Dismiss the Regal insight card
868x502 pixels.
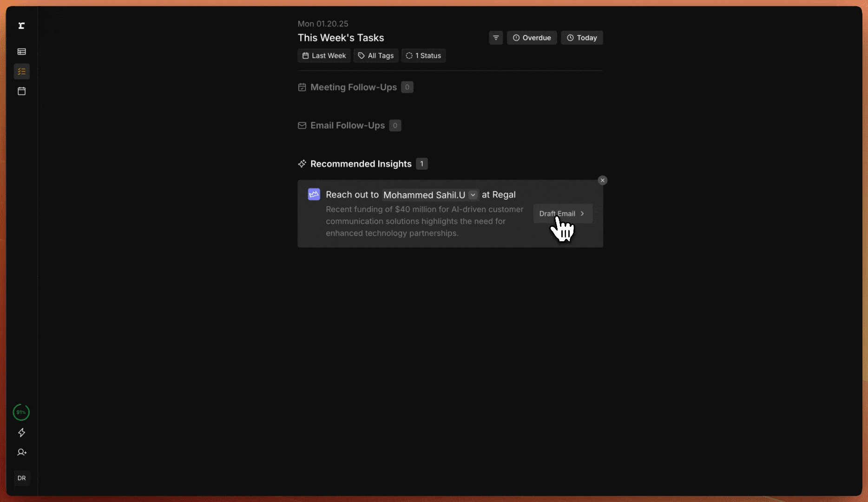coord(603,180)
